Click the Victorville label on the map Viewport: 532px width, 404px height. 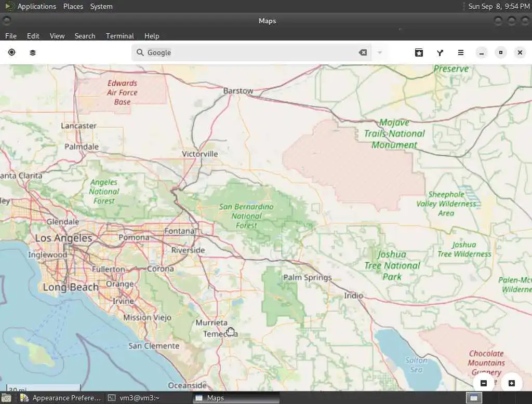click(200, 154)
